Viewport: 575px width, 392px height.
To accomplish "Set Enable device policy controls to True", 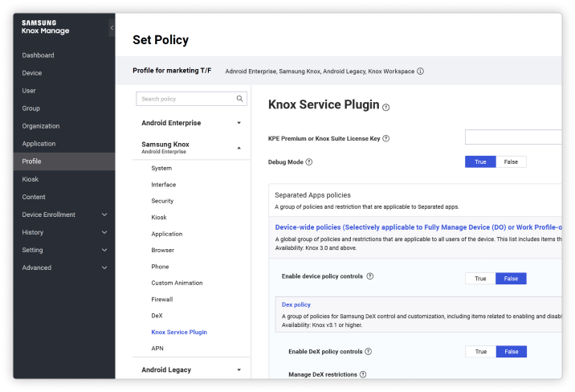I will click(480, 279).
